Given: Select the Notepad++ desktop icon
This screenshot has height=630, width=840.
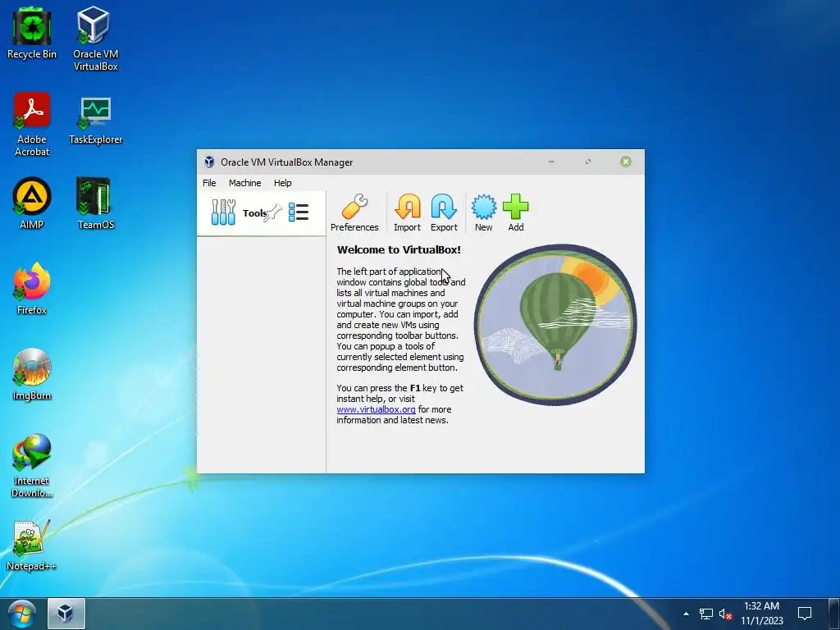Looking at the screenshot, I should [x=32, y=546].
